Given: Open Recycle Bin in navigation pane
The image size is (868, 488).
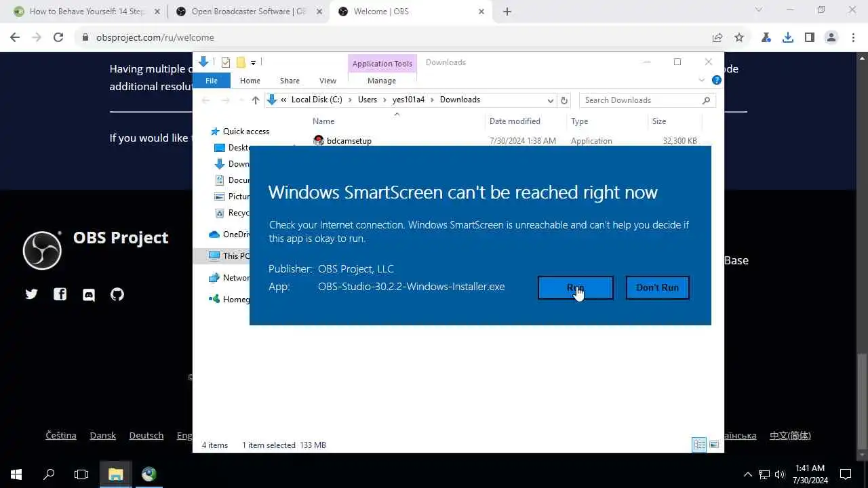Looking at the screenshot, I should click(232, 213).
